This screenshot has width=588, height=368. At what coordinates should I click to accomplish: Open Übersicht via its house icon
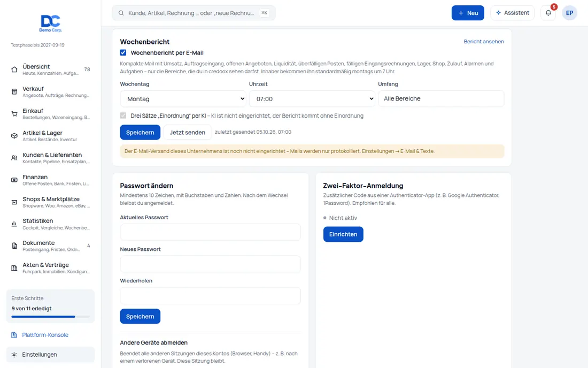point(14,70)
